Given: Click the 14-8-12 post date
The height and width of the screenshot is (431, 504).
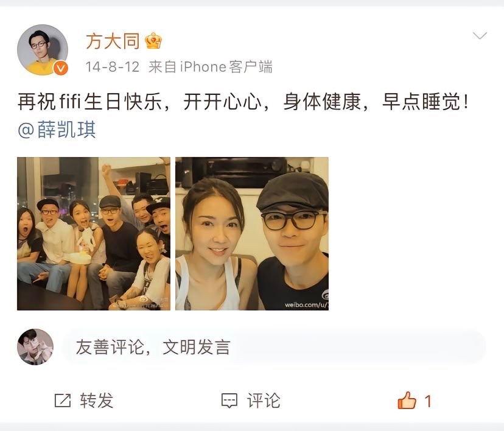Looking at the screenshot, I should (113, 67).
